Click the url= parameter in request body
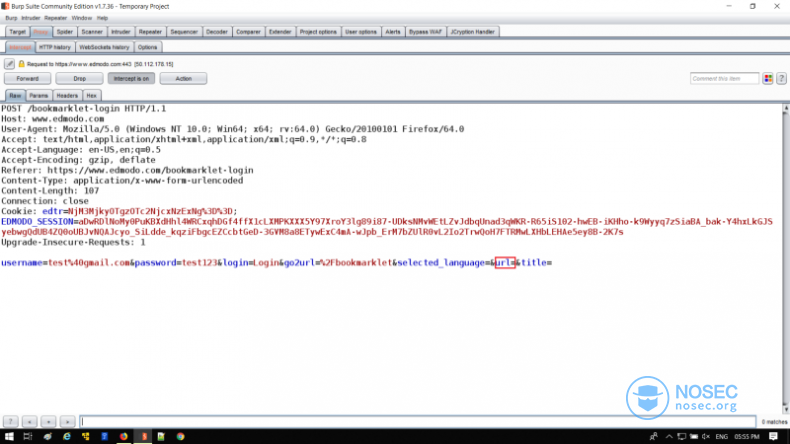Screen dimensions: 790x444 click(x=505, y=263)
